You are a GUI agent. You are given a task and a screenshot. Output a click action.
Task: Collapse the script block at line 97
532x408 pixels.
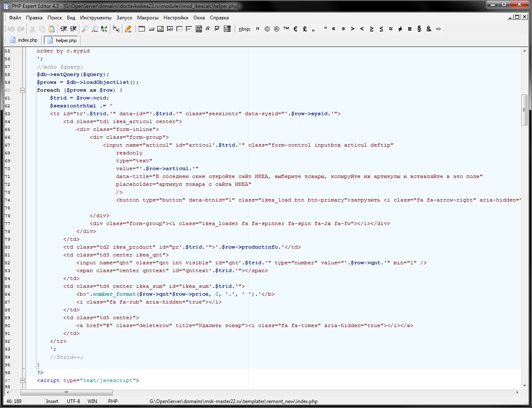point(23,380)
